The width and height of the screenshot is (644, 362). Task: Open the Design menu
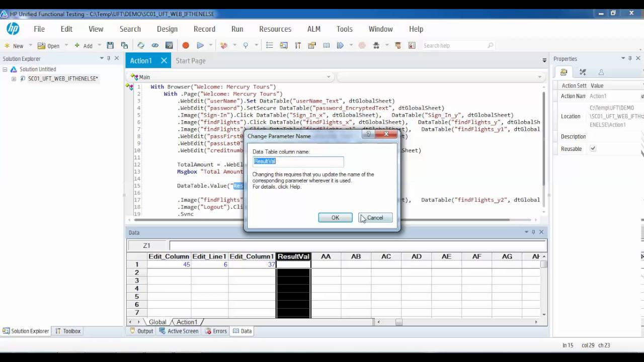(x=167, y=29)
